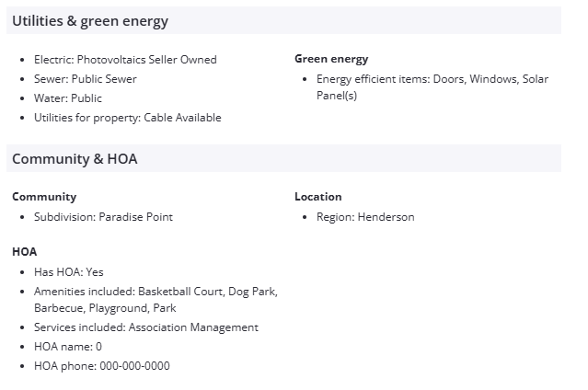This screenshot has width=588, height=390.
Task: Click the Amenities included list item
Action: pos(156,292)
